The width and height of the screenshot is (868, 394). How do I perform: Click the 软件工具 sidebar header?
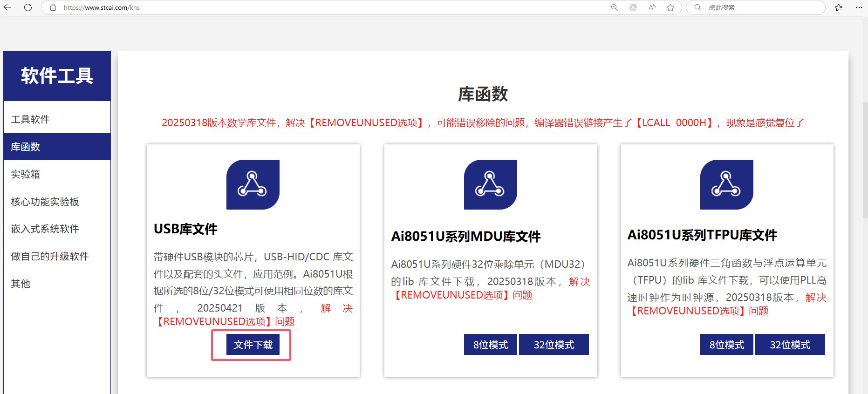coord(57,76)
